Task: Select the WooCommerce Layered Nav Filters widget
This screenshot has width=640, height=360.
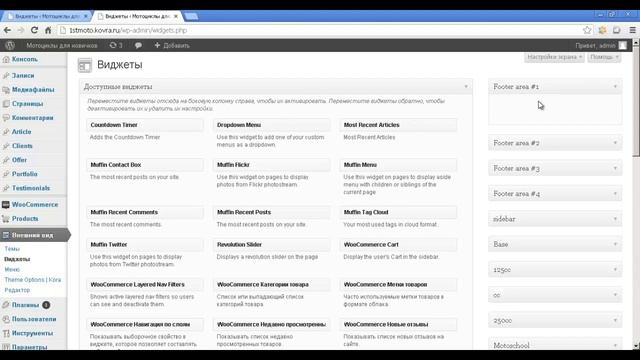Action: 145,284
